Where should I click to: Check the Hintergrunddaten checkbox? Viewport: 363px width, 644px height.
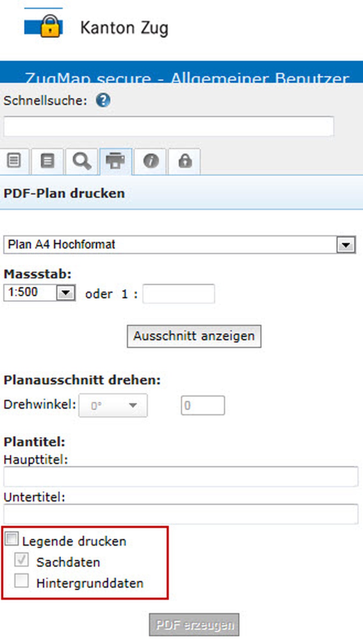coord(21,580)
